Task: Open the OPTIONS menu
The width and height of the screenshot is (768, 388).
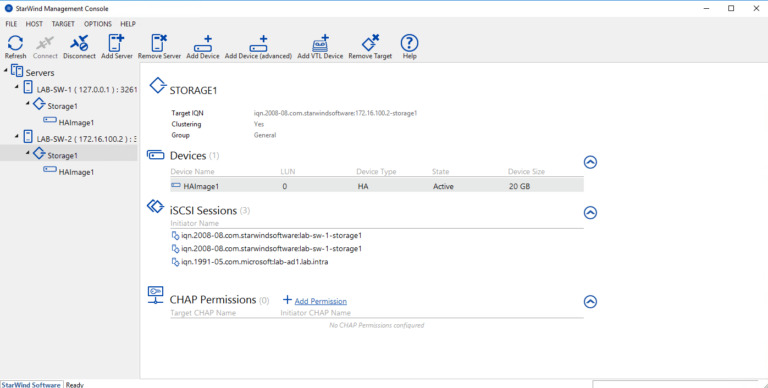Action: pos(97,24)
